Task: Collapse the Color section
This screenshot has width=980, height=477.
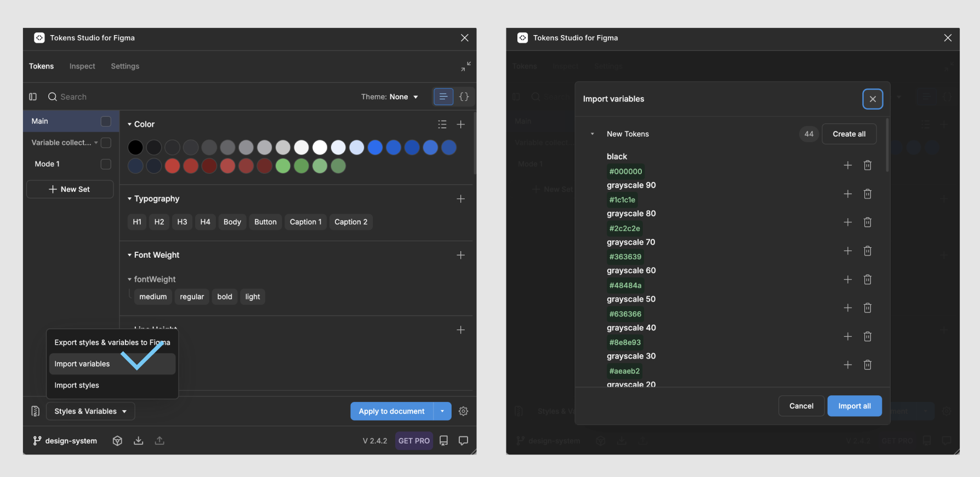Action: tap(130, 124)
